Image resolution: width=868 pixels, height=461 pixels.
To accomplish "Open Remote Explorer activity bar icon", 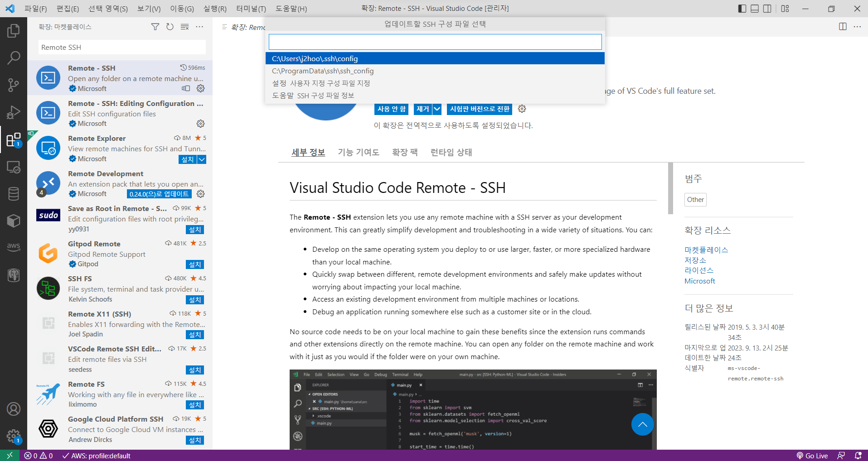I will coord(14,167).
